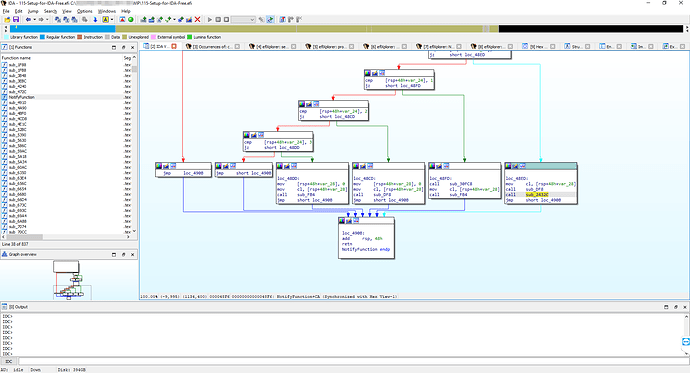
Task: Click the green circle toolbar icon
Action: [x=131, y=19]
